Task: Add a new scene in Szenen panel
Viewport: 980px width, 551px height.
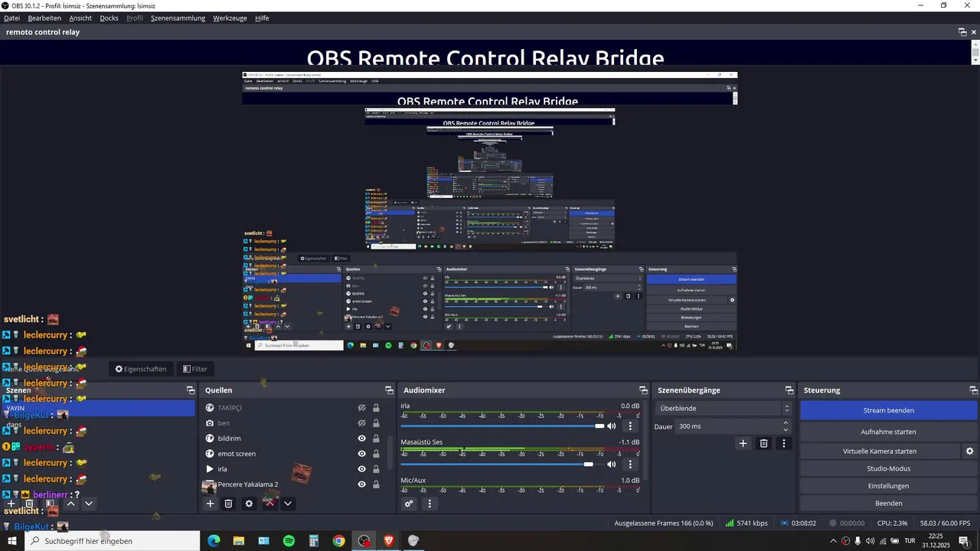Action: click(11, 504)
